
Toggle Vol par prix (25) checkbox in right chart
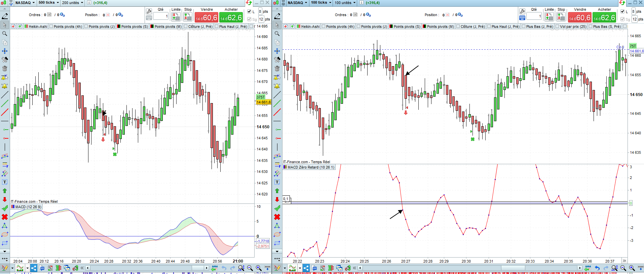click(x=557, y=27)
